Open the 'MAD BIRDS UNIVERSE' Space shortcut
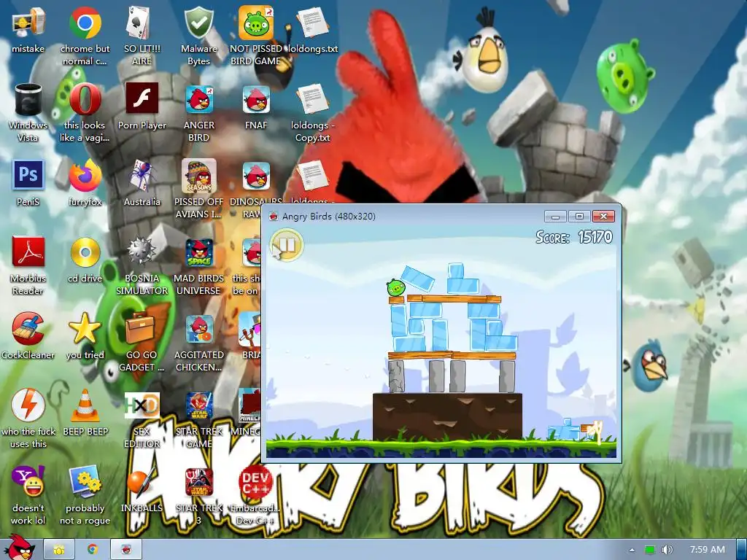Image resolution: width=747 pixels, height=560 pixels. click(x=198, y=265)
